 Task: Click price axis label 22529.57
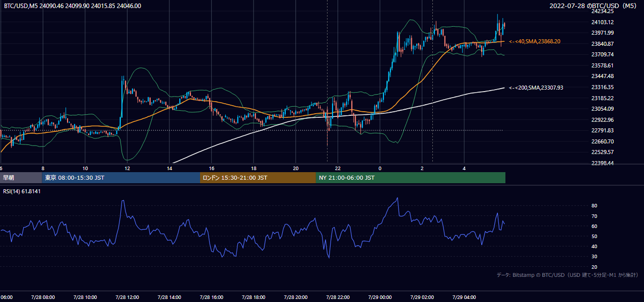[602, 152]
